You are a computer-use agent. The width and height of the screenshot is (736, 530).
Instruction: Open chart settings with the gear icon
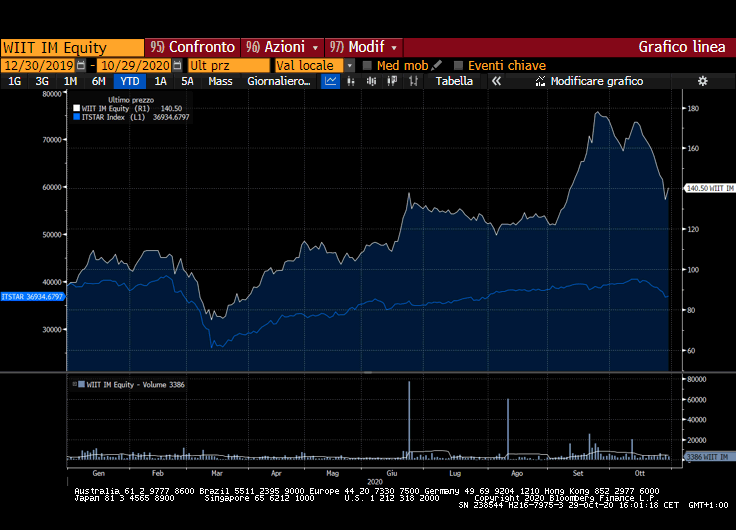click(x=702, y=81)
